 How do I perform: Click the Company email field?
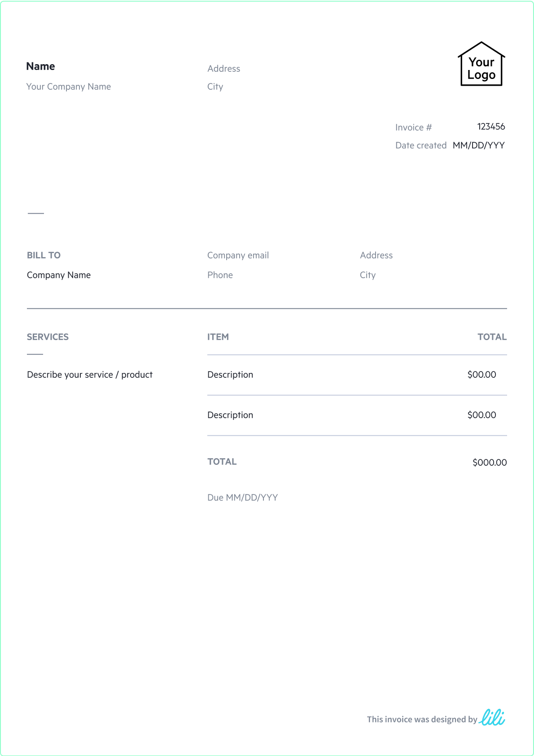click(x=238, y=255)
